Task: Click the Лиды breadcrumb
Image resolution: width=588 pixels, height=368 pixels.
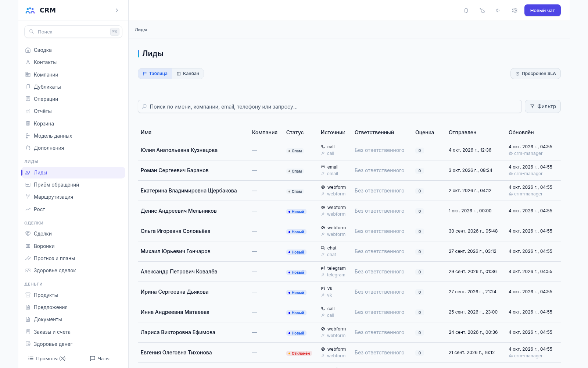Action: point(141,30)
